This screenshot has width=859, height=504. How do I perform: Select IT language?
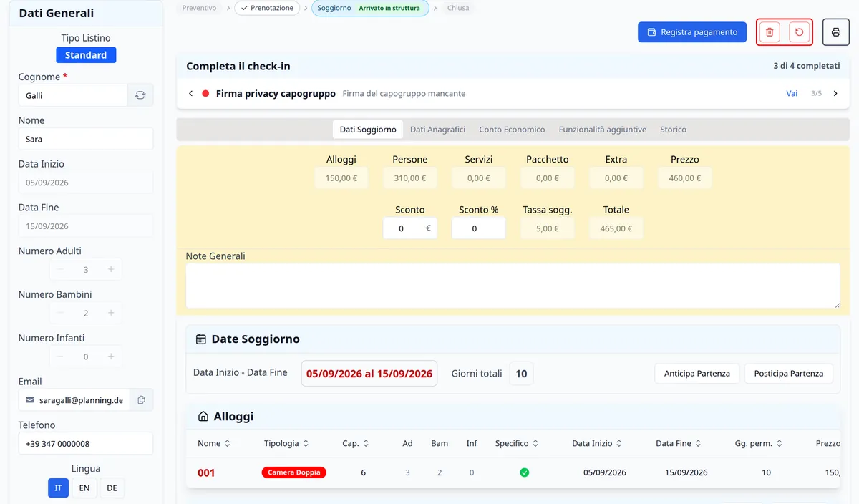59,488
